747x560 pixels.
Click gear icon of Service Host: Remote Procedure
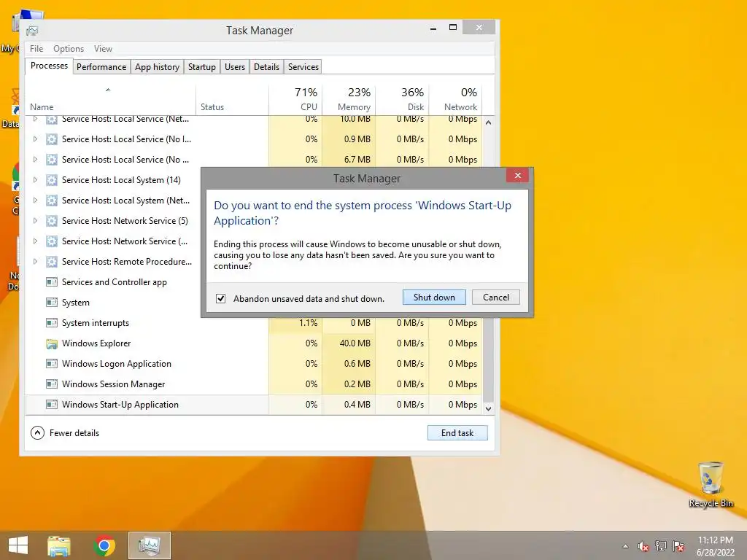pos(52,262)
